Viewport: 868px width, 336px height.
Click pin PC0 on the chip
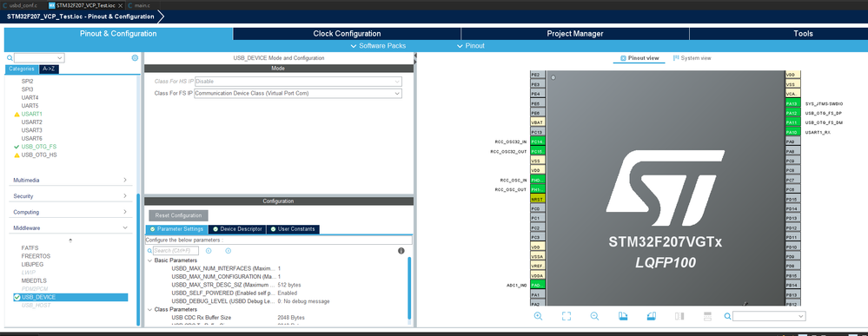[538, 208]
